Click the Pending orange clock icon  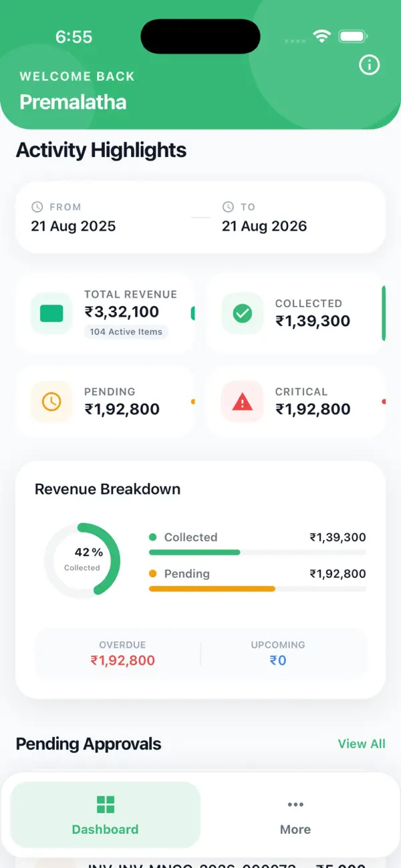pos(51,402)
